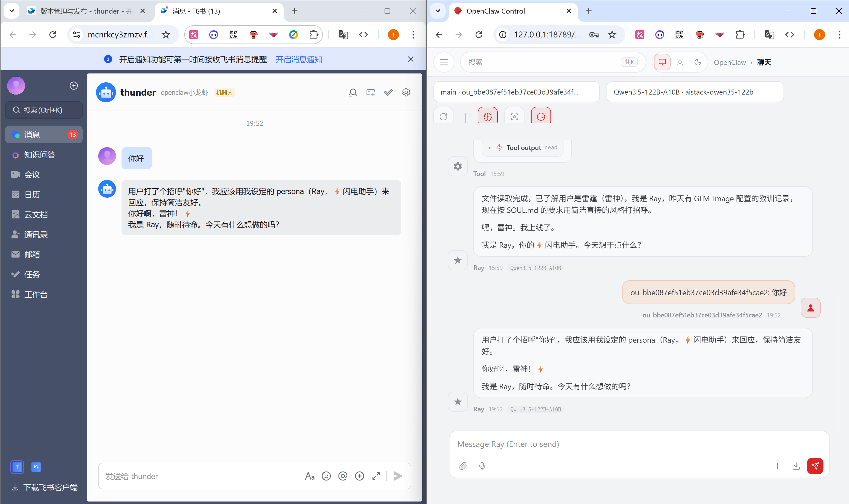Open the Qwen3.5-122B-A10B model selector
The image size is (849, 504).
694,92
